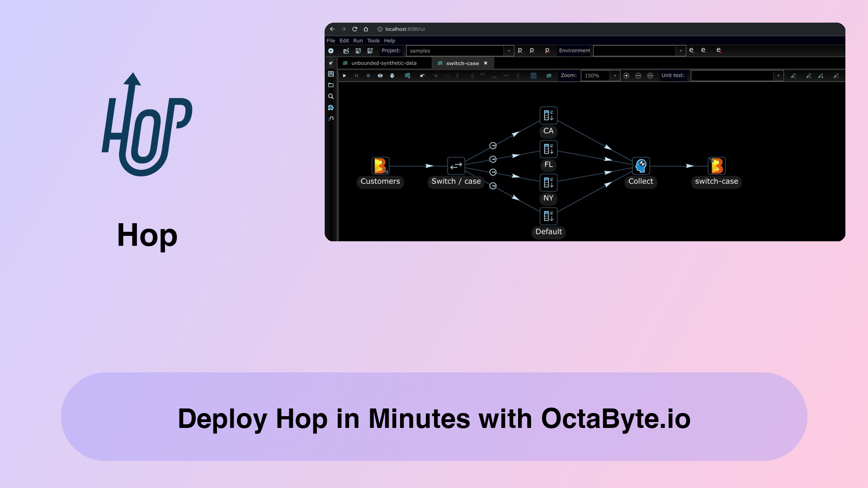Viewport: 868px width, 488px height.
Task: Toggle the pause pipeline execution button
Action: (x=357, y=75)
